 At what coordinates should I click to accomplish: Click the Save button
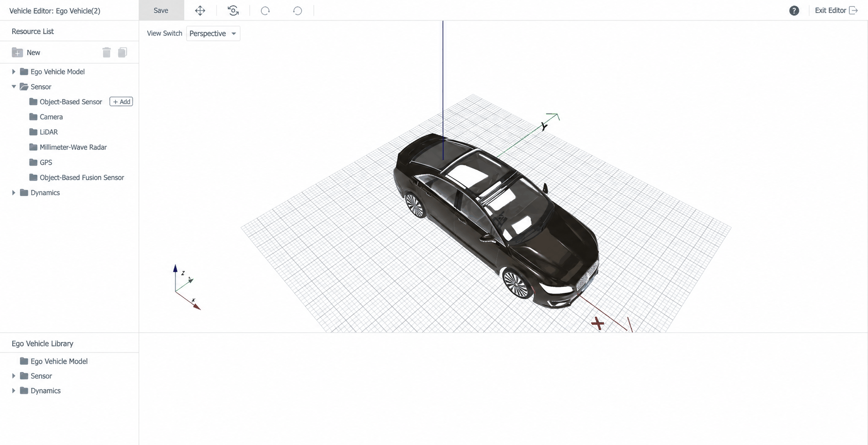pyautogui.click(x=161, y=10)
